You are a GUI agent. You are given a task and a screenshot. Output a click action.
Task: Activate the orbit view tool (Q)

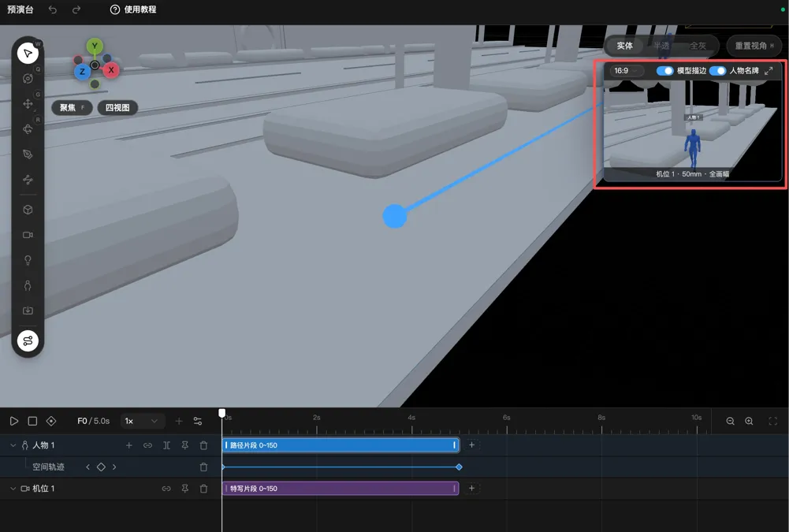coord(28,79)
